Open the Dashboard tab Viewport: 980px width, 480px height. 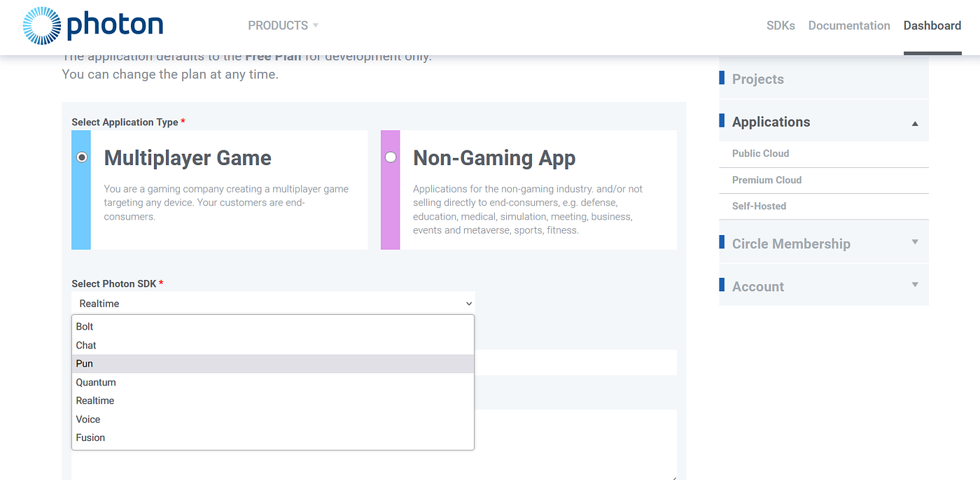coord(932,25)
